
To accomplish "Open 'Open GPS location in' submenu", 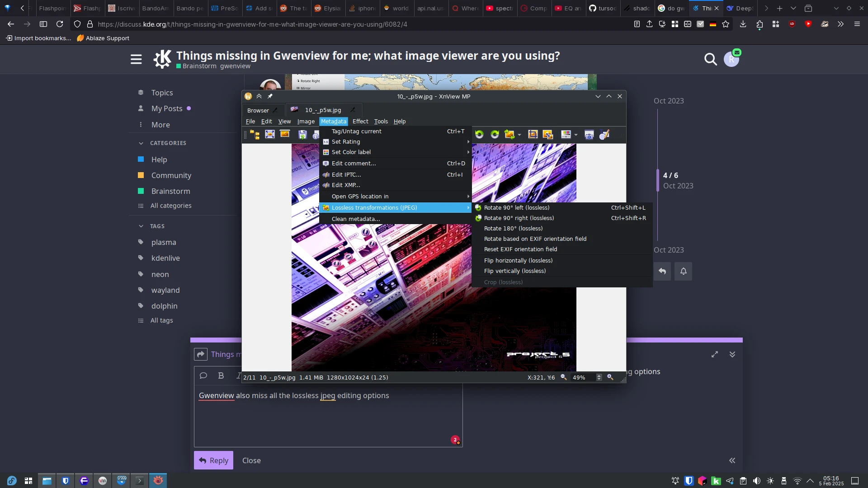I will click(396, 196).
